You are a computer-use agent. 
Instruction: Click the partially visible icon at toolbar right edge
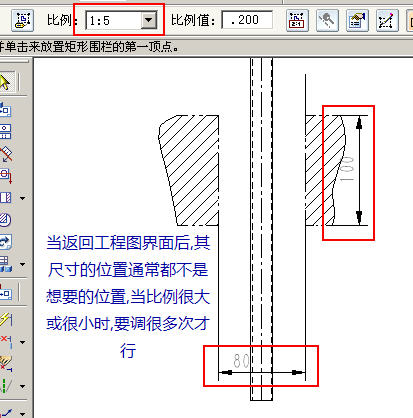(x=410, y=20)
